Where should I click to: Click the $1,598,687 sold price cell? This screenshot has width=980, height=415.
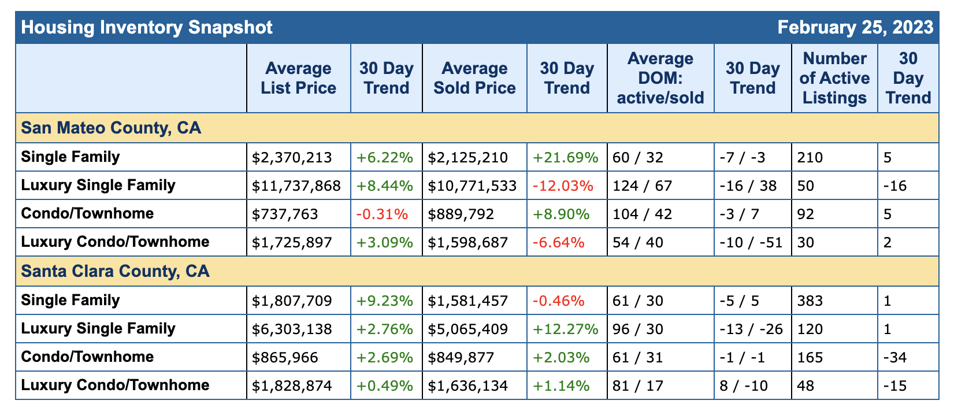tap(468, 242)
